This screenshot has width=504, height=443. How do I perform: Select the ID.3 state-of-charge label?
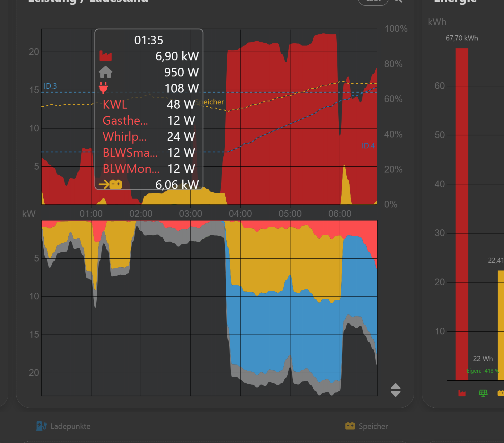coord(50,86)
